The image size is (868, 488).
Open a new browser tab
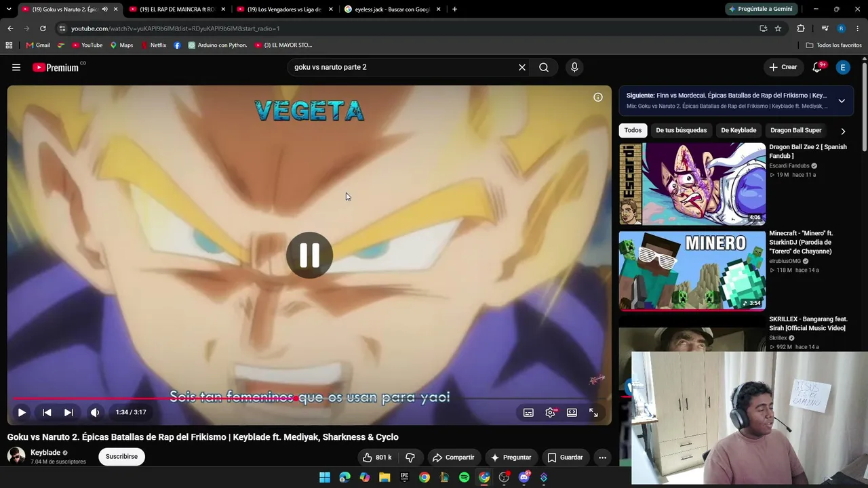(x=454, y=9)
